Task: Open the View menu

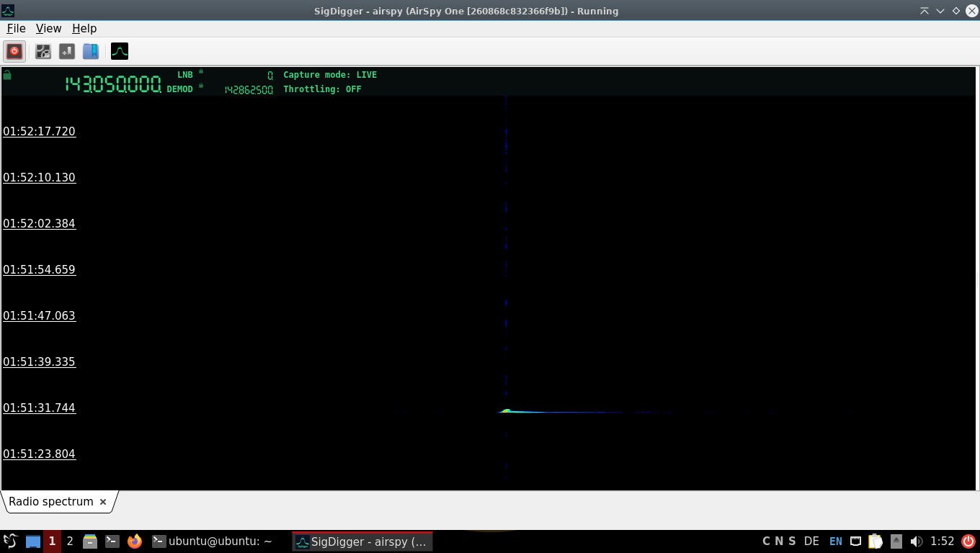Action: (48, 28)
